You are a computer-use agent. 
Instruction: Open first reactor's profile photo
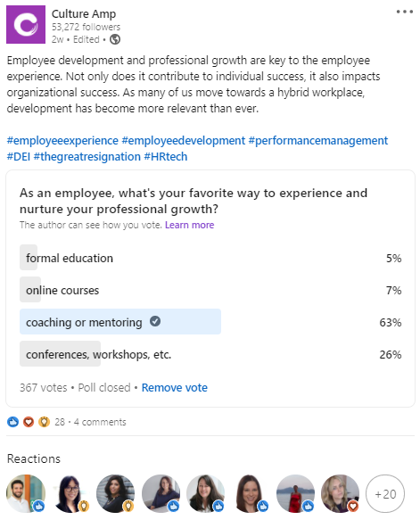26,493
